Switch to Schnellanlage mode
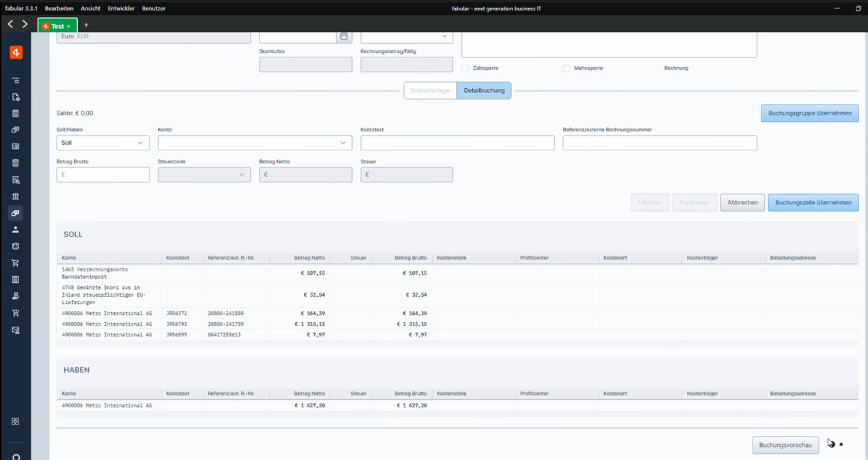Screen dimensions: 868x460 click(430, 90)
